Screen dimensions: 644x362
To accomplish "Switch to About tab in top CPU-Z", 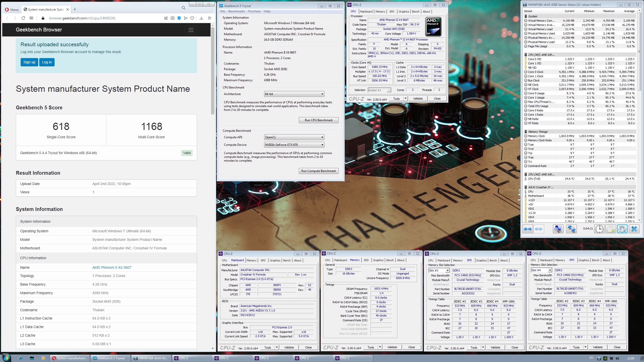I will [426, 12].
